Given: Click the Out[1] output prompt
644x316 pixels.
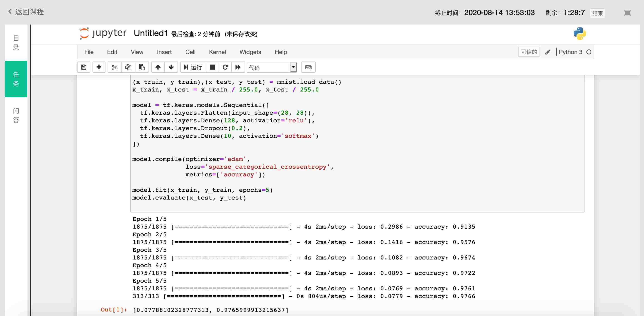Looking at the screenshot, I should (114, 310).
